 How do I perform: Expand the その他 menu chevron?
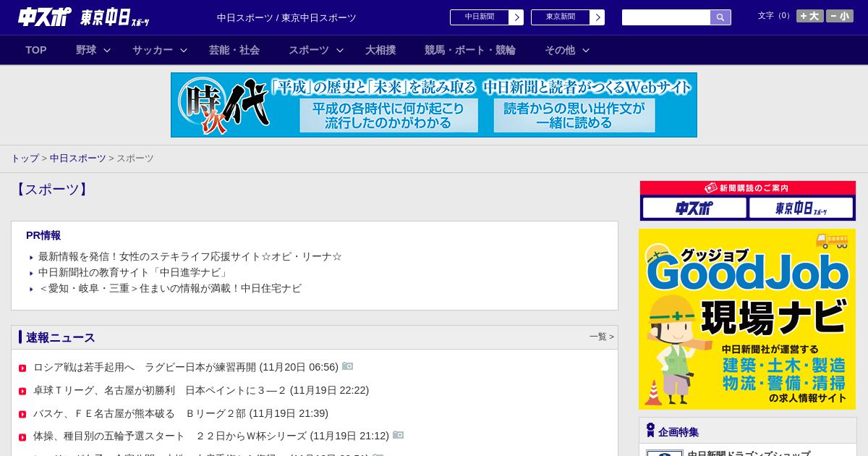[x=586, y=50]
